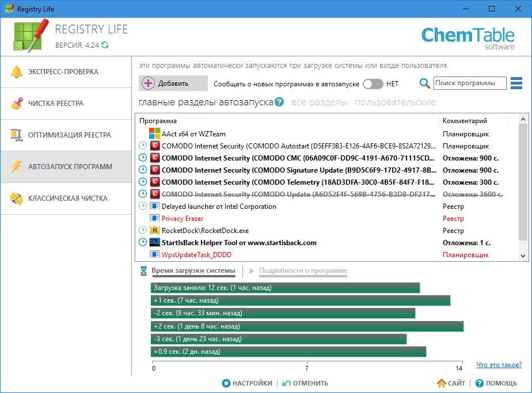Select RocketDock\RocketDock.exe entry text
Image resolution: width=532 pixels, height=393 pixels.
pyautogui.click(x=206, y=231)
